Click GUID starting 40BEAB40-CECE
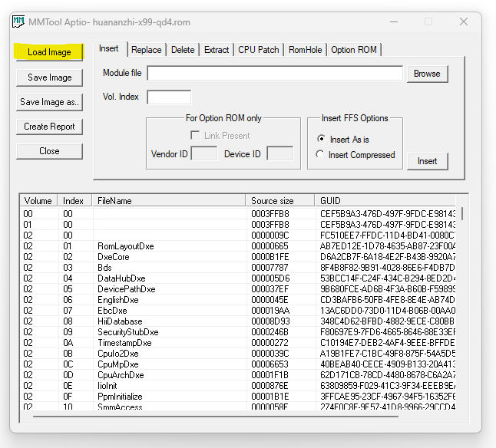 [388, 364]
